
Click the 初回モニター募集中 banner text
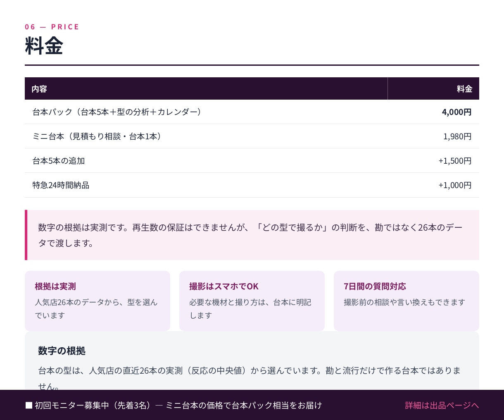pos(174,405)
